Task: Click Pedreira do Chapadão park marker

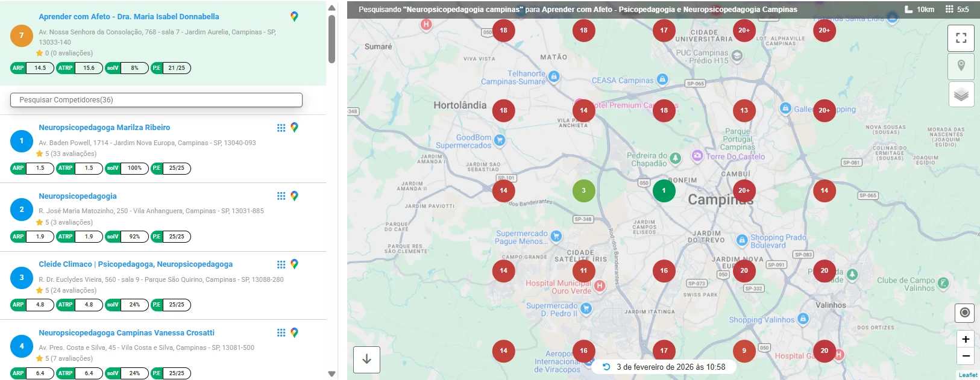Action: (x=675, y=158)
